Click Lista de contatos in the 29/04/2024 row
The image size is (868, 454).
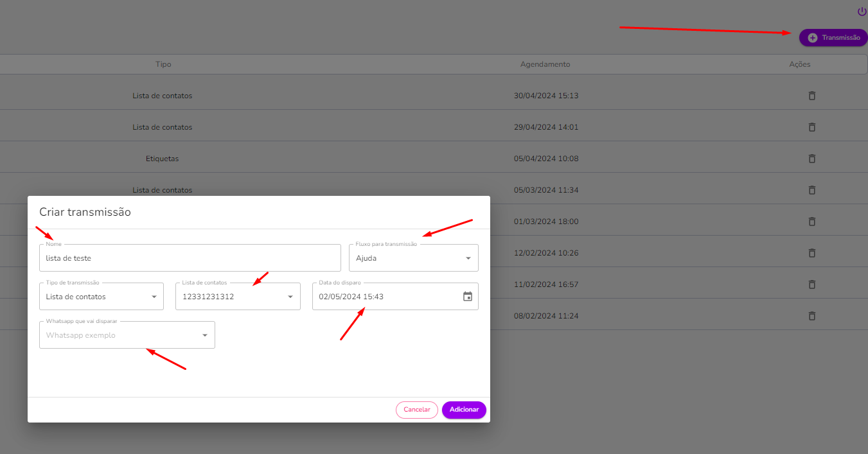[x=163, y=127]
